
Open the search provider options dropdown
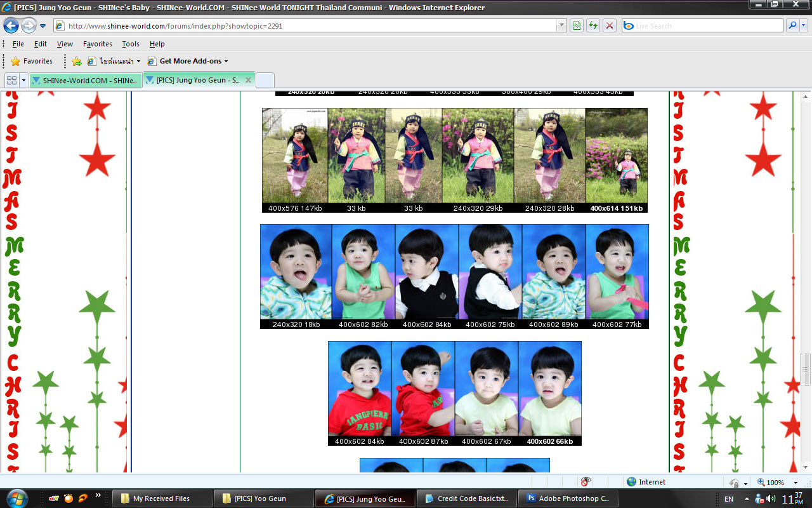coord(803,26)
